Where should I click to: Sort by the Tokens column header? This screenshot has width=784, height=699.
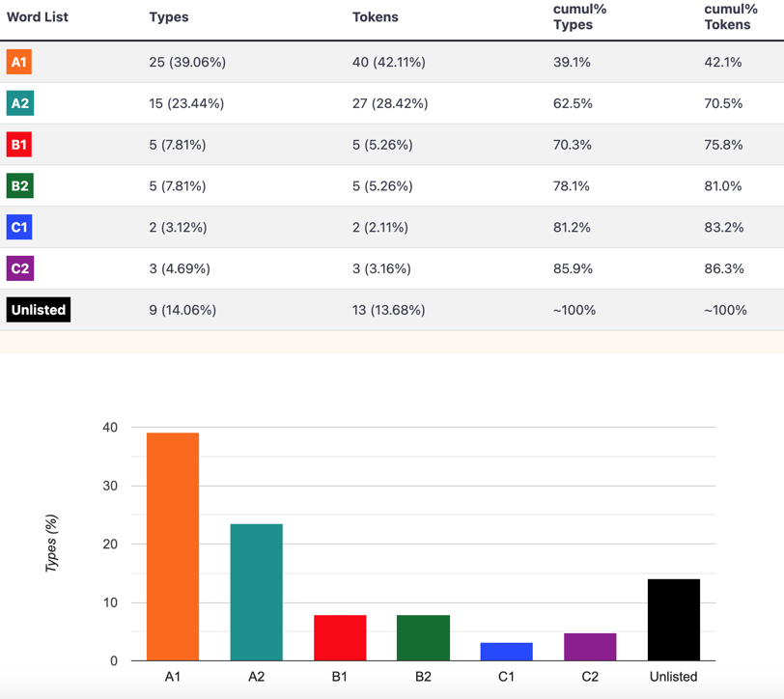coord(376,17)
